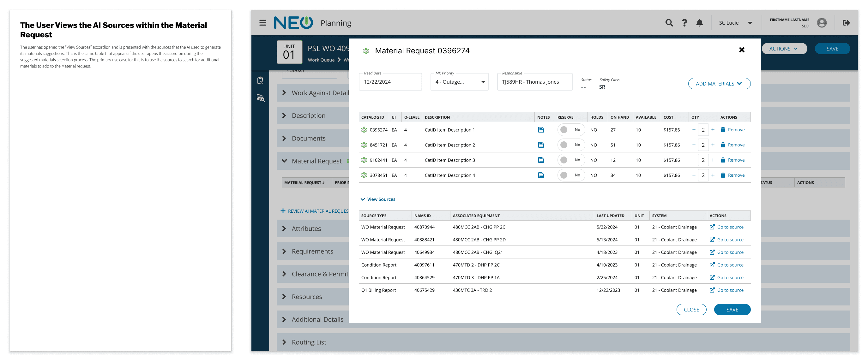Click the logout arrow icon
Viewport: 868px width, 361px height.
tap(846, 23)
